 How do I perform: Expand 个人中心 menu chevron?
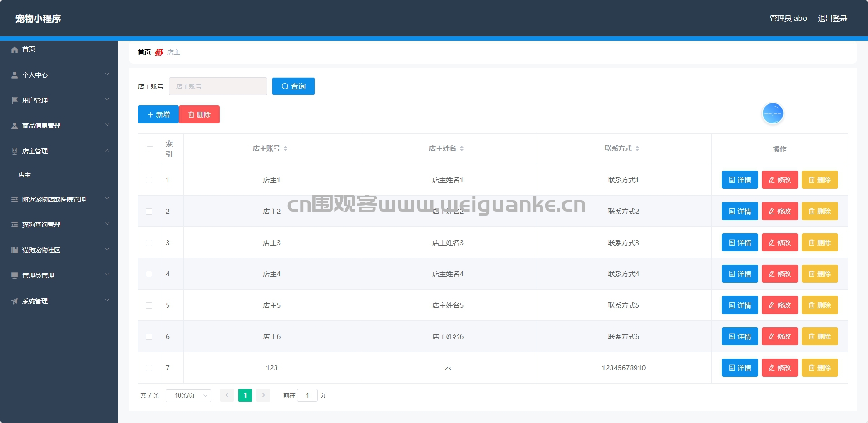107,74
